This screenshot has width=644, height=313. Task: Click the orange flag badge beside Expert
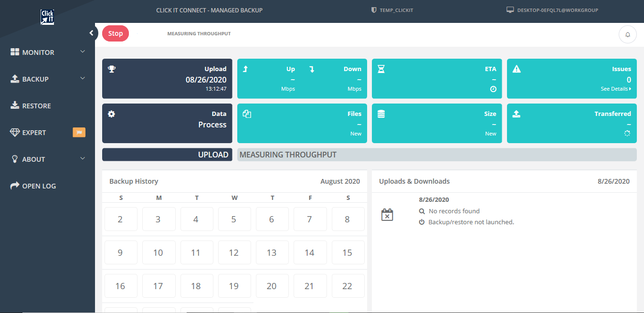79,133
